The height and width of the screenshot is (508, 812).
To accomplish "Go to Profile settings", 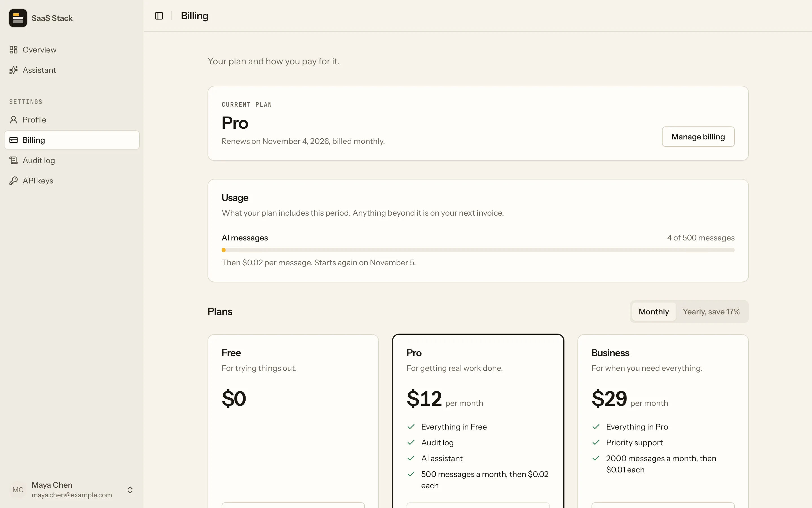I will click(x=72, y=120).
